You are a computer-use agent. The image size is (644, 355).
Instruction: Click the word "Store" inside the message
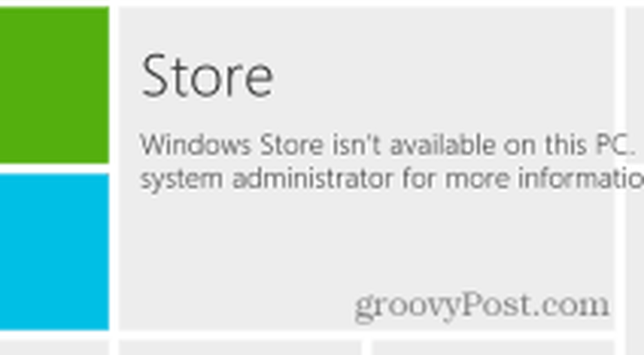point(292,145)
